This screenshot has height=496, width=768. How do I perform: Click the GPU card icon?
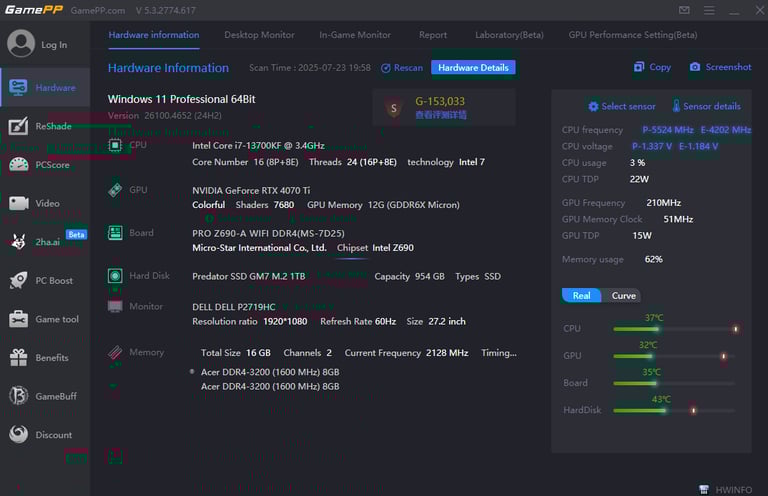pos(115,190)
